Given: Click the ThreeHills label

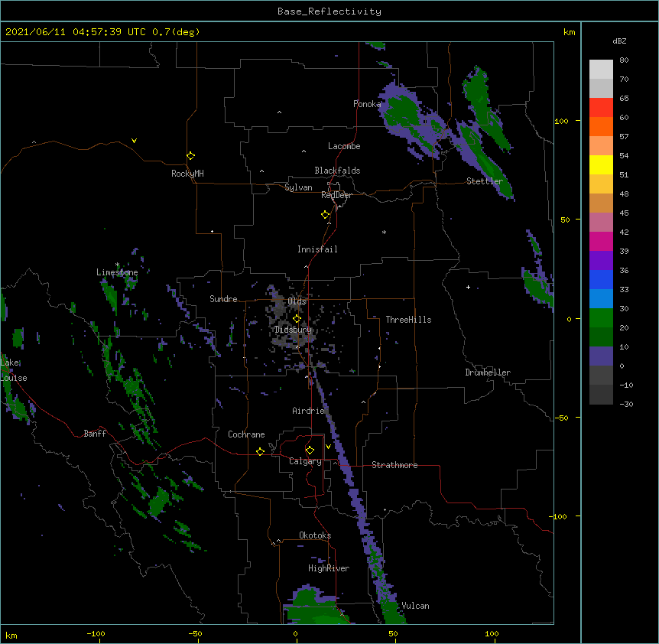Looking at the screenshot, I should pyautogui.click(x=408, y=320).
